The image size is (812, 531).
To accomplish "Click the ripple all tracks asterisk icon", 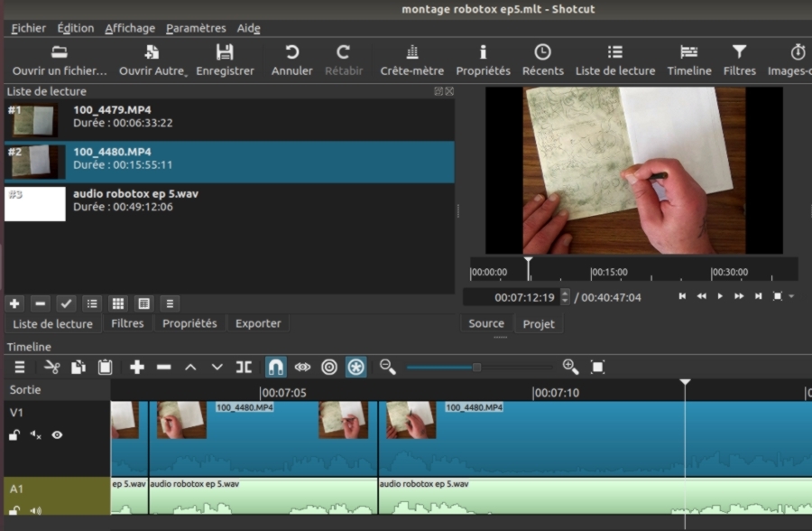I will point(356,367).
